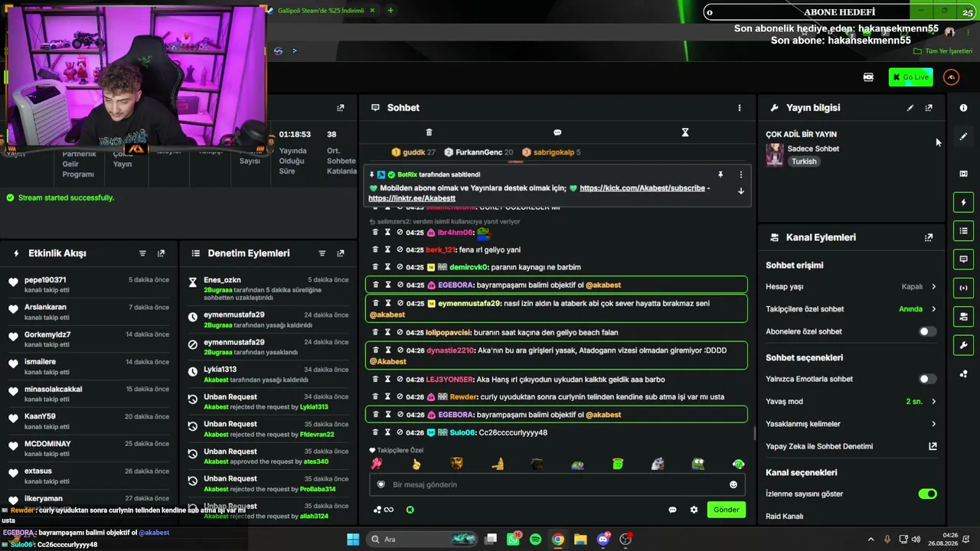Pick the green halo Pepe emote
Image resolution: width=980 pixels, height=551 pixels.
tap(738, 464)
